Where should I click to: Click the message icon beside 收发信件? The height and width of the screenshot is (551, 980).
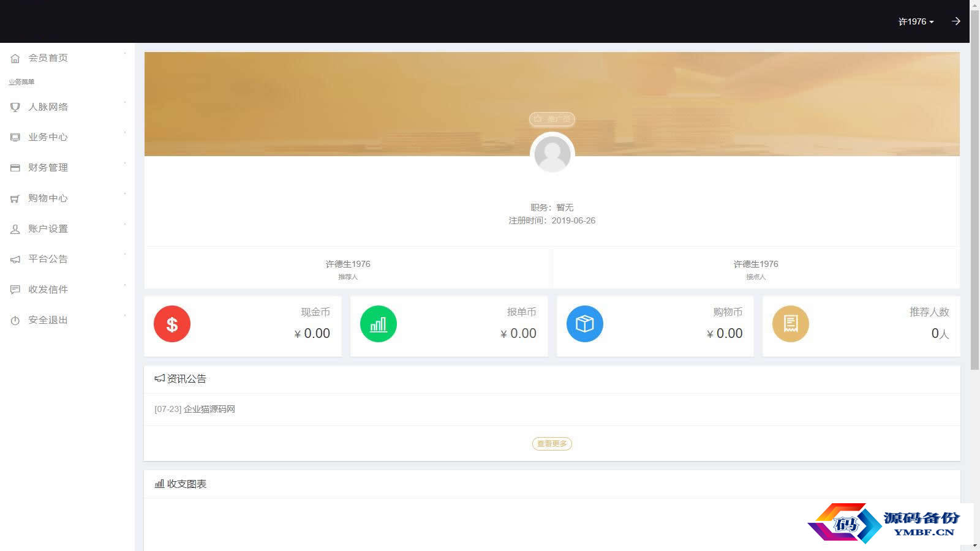point(15,290)
